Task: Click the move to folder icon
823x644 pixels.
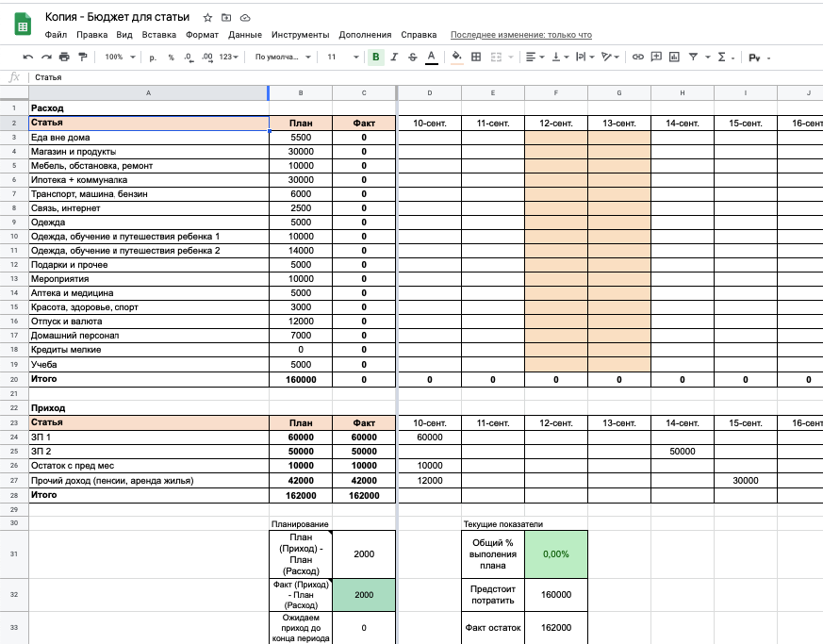Action: coord(226,18)
